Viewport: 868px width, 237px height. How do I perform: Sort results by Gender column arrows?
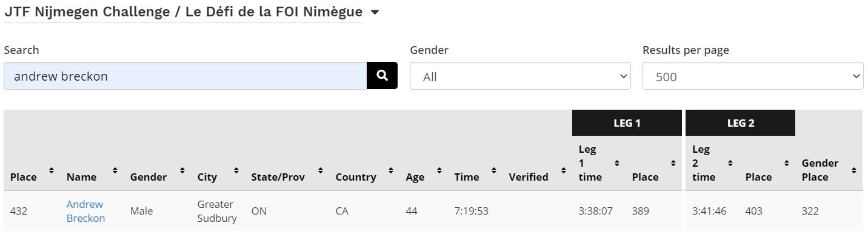tap(182, 171)
